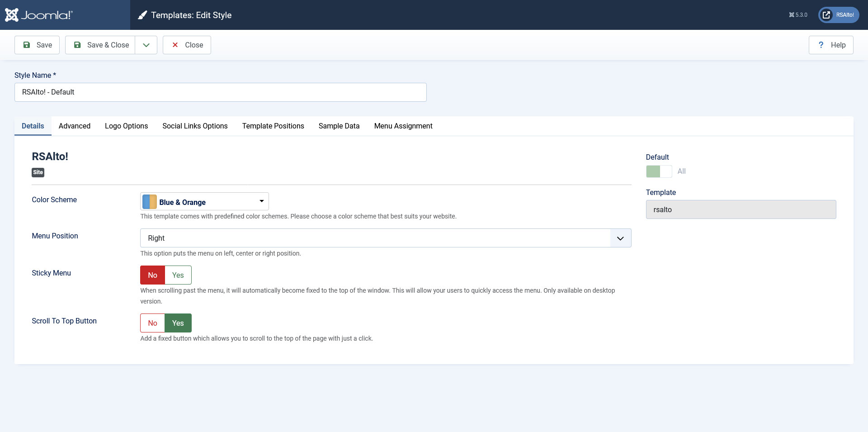Open the Color Scheme dropdown
The height and width of the screenshot is (432, 868).
pos(204,201)
